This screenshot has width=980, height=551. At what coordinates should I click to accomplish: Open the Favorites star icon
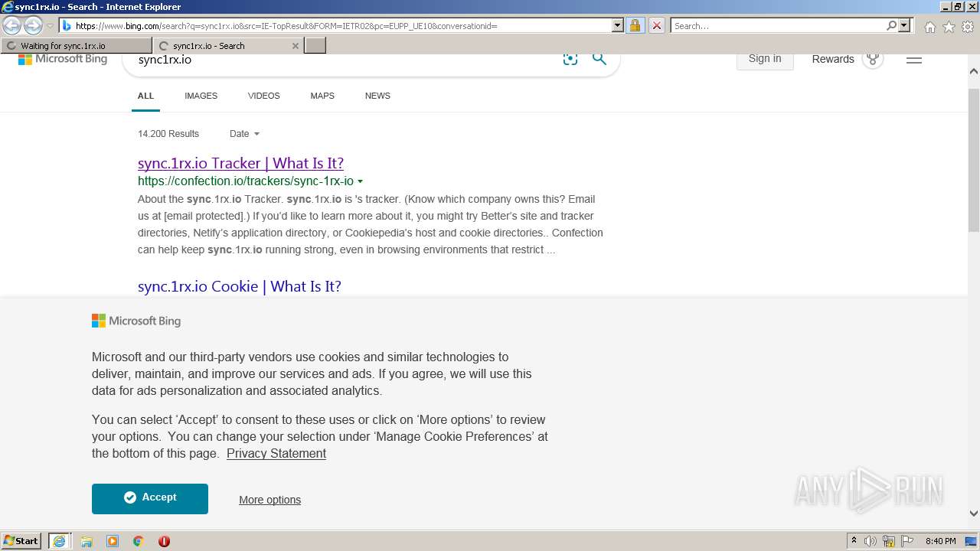click(949, 27)
